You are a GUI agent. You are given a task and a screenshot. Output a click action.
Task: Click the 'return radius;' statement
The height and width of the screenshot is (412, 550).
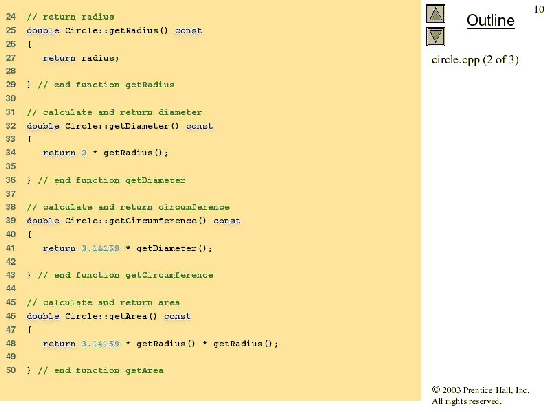[x=81, y=58]
